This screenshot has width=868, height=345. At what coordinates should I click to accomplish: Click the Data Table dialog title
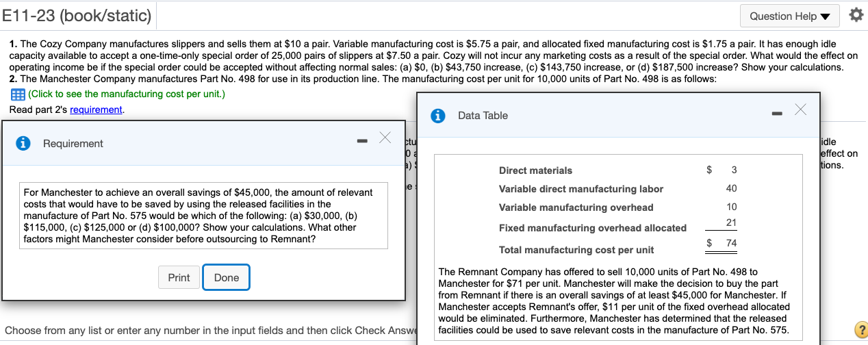pos(483,116)
